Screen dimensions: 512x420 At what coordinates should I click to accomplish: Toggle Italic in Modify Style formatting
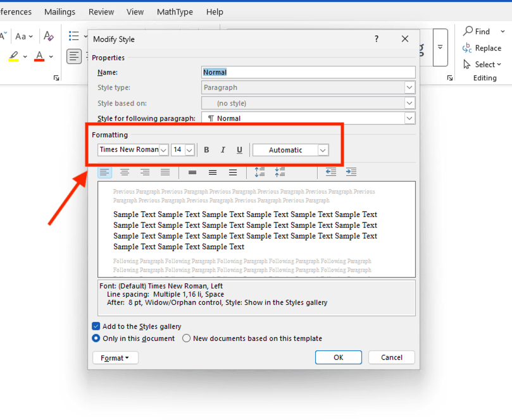[x=223, y=150]
